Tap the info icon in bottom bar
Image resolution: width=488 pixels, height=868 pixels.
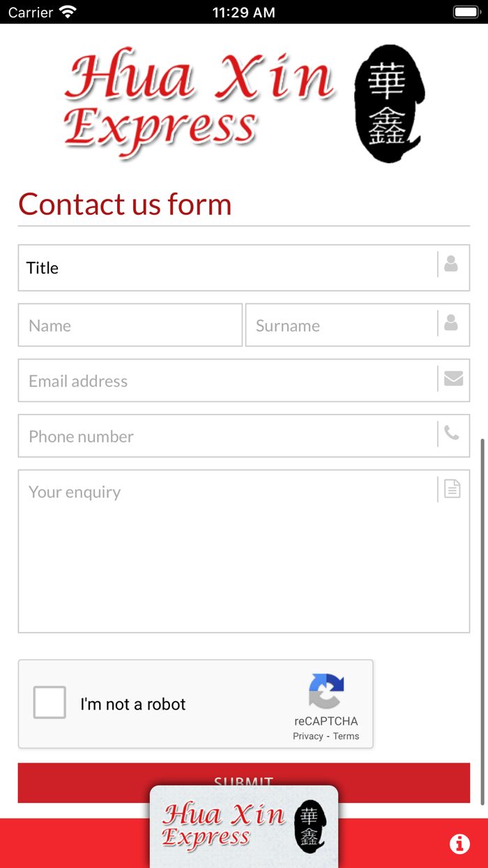pos(459,844)
